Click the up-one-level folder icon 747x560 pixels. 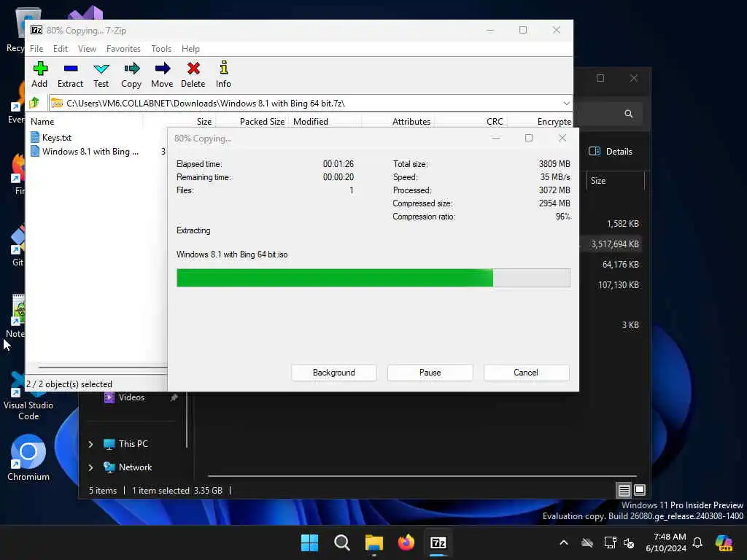pyautogui.click(x=35, y=103)
